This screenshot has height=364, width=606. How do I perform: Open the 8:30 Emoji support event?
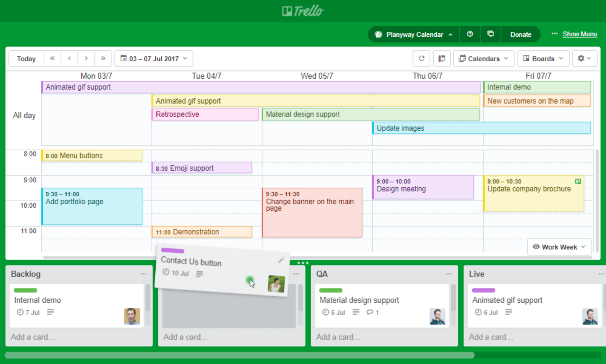point(202,168)
